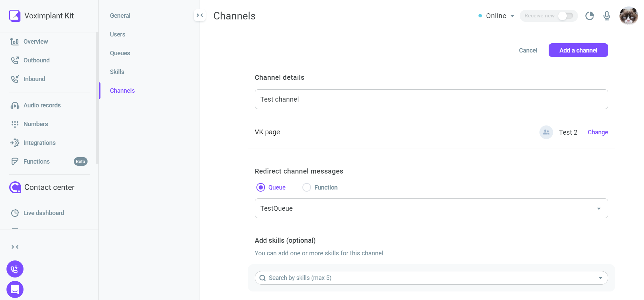Screen dimensions: 644x300
Task: Open the Users settings section
Action: (117, 34)
